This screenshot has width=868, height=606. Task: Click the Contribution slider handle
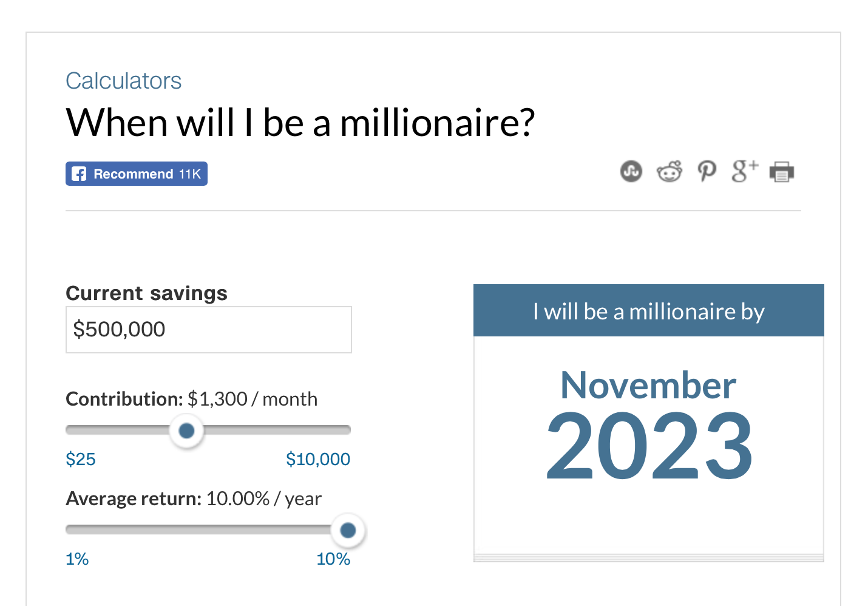186,430
